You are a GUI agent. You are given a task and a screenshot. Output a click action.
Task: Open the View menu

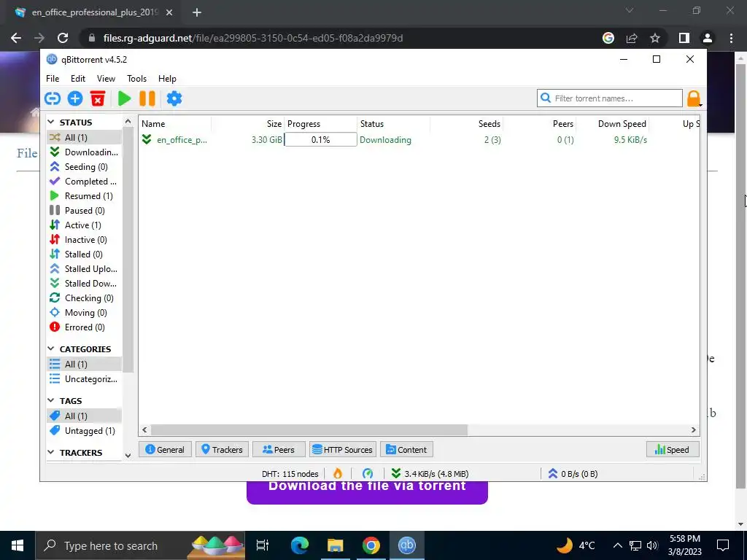coord(106,79)
